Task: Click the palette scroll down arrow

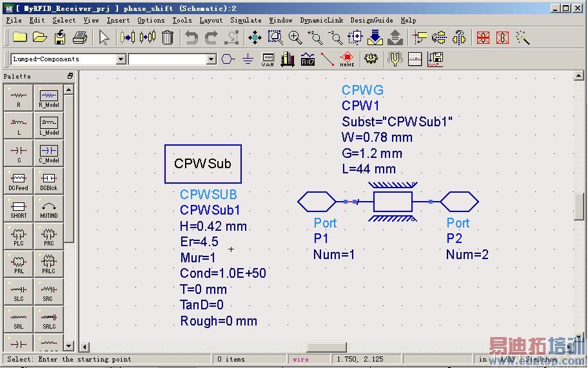Action: [x=68, y=345]
